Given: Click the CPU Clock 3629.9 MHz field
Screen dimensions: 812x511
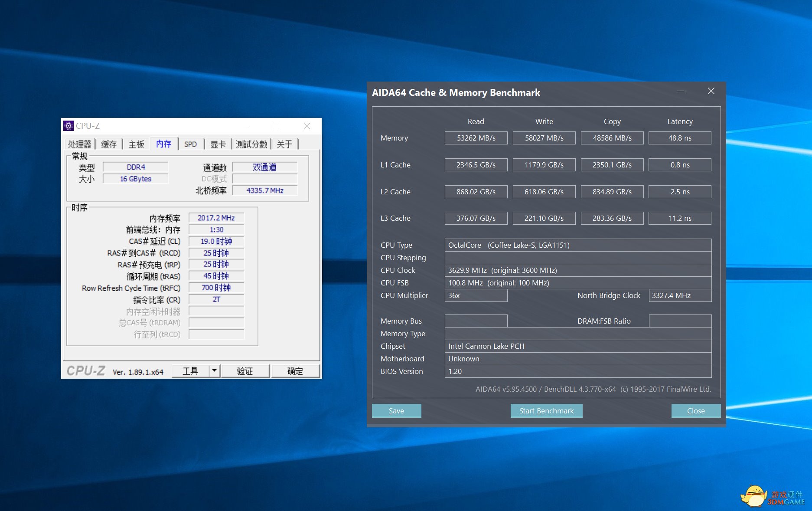Looking at the screenshot, I should [x=578, y=270].
